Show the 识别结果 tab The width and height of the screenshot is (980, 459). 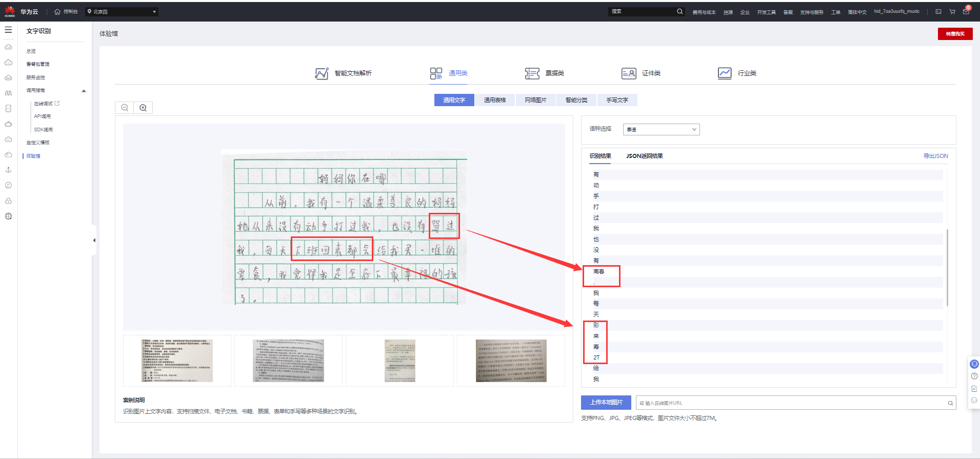pyautogui.click(x=600, y=156)
